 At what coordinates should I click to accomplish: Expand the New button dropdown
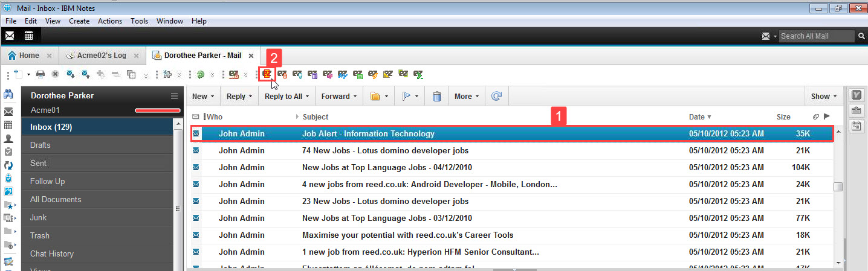pyautogui.click(x=213, y=97)
